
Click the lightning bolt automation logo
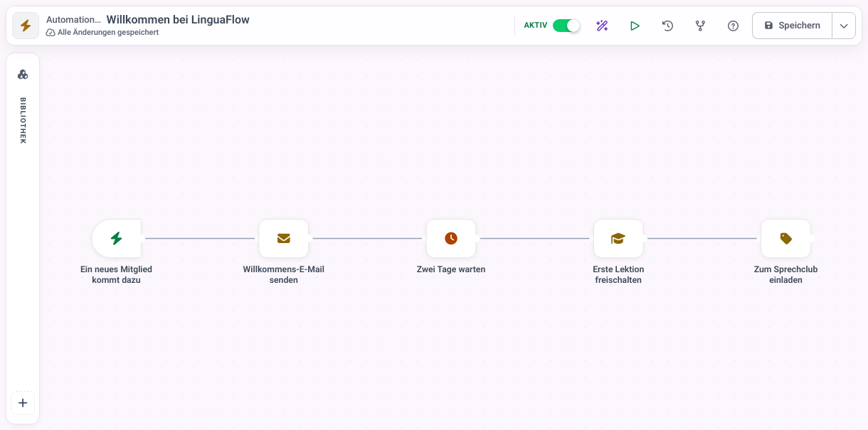[x=26, y=26]
